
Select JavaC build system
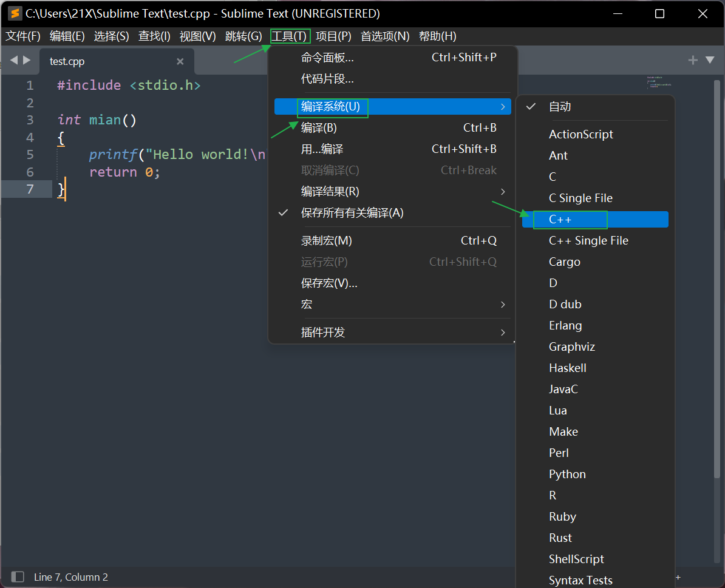(x=595, y=390)
